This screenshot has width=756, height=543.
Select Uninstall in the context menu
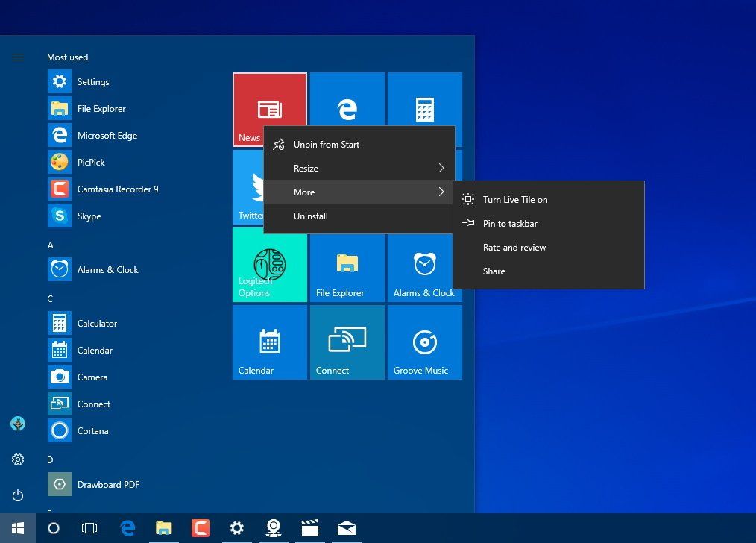point(311,216)
